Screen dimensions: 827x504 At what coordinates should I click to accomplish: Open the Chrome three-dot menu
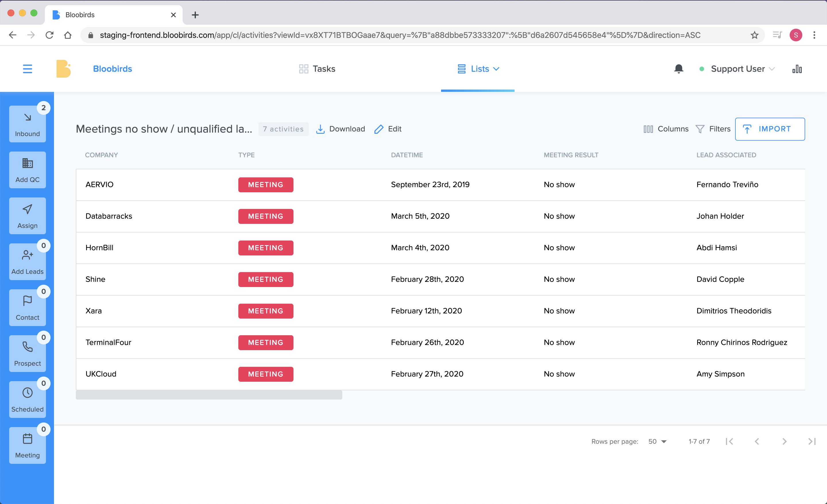click(814, 35)
